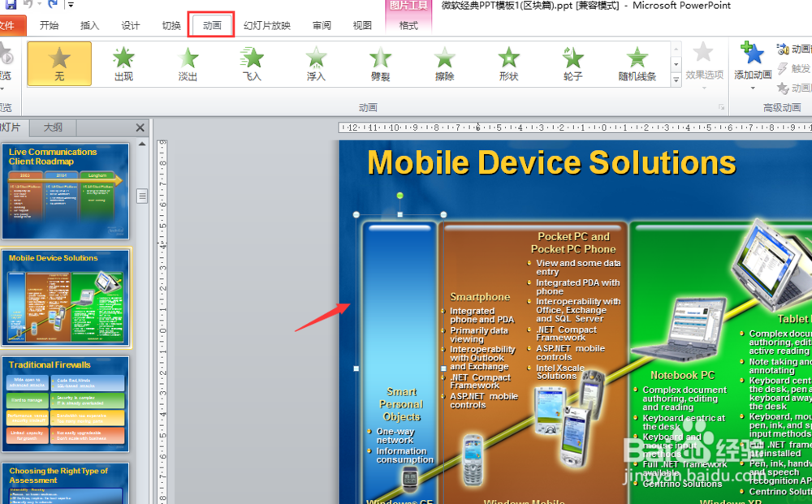
Task: Open the 格式 (Format) picture tools tab
Action: [x=408, y=25]
